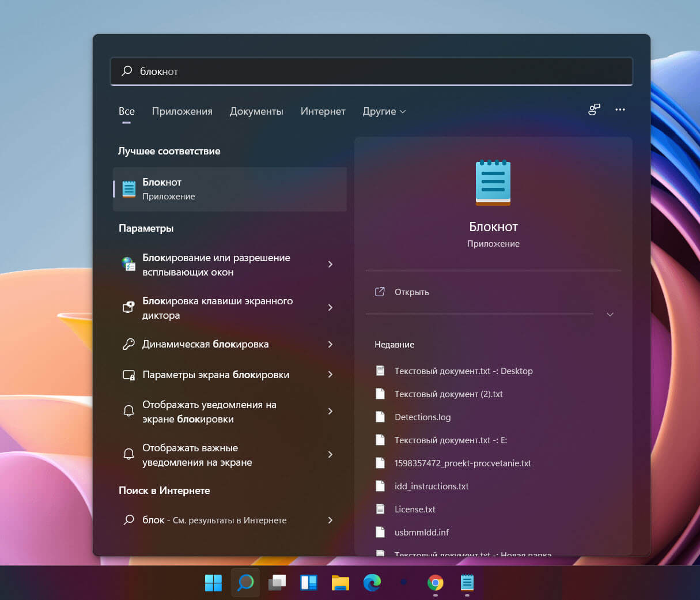Screen dimensions: 700x600
Task: Open recent usbmmldd.inf
Action: (x=421, y=533)
